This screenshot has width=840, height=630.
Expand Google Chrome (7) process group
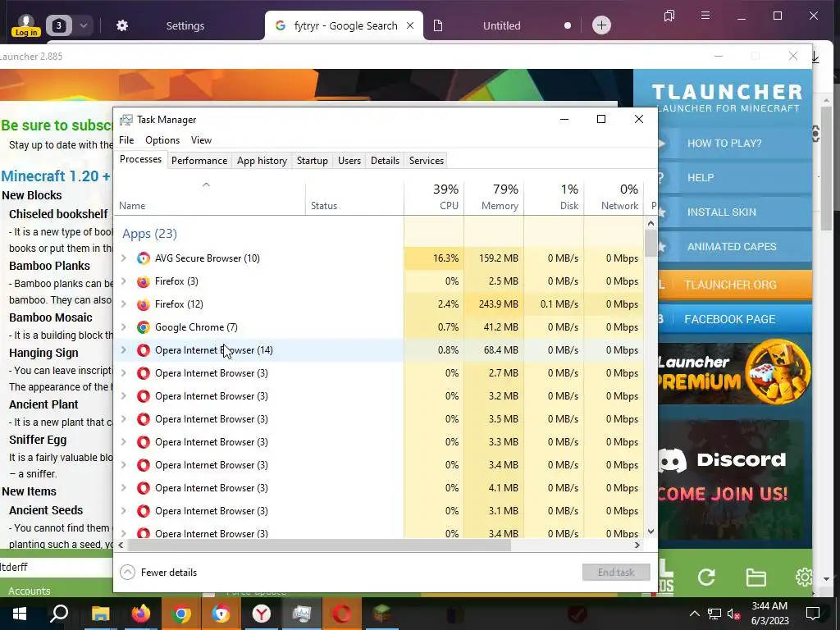tap(124, 327)
